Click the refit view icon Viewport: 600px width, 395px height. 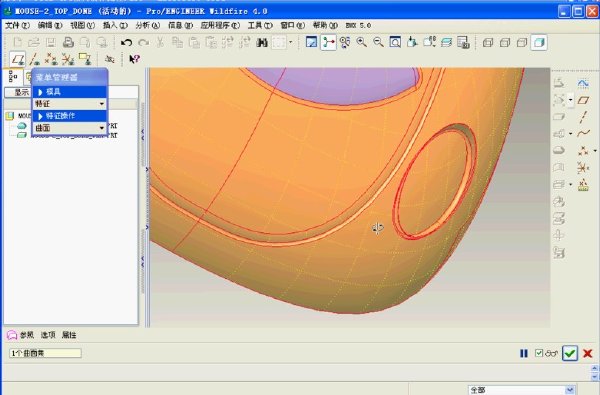tap(395, 42)
